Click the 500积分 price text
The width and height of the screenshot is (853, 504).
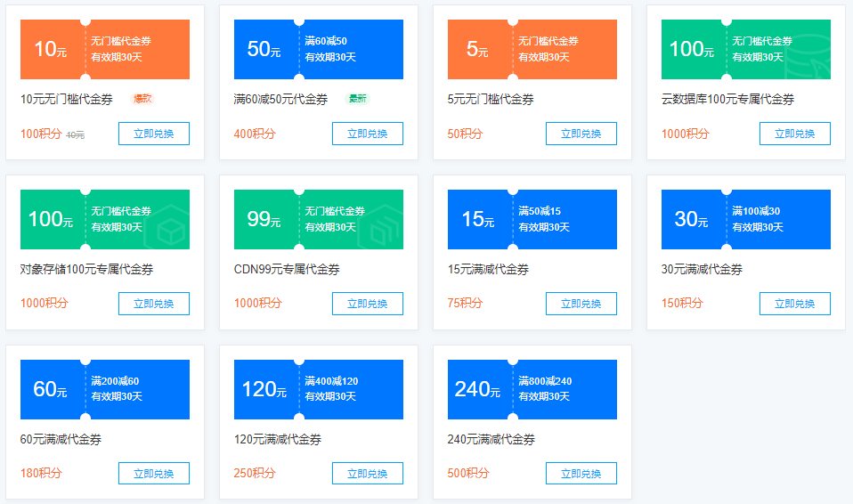point(468,473)
